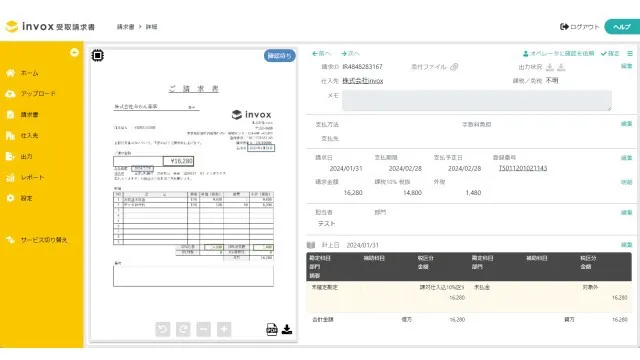Collapse the yellow sidebar with the arrow icon
This screenshot has width=640, height=360.
pos(74,52)
